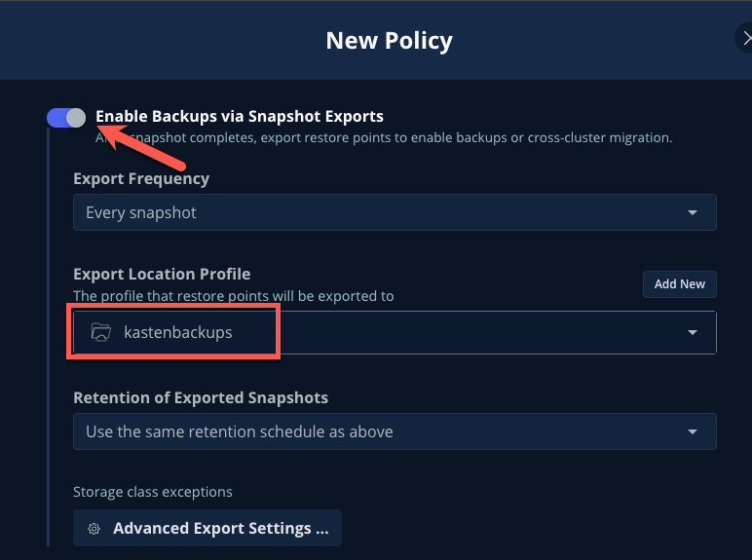Click the Enable Backups via Snapshot Exports label
This screenshot has width=752, height=560.
click(240, 117)
